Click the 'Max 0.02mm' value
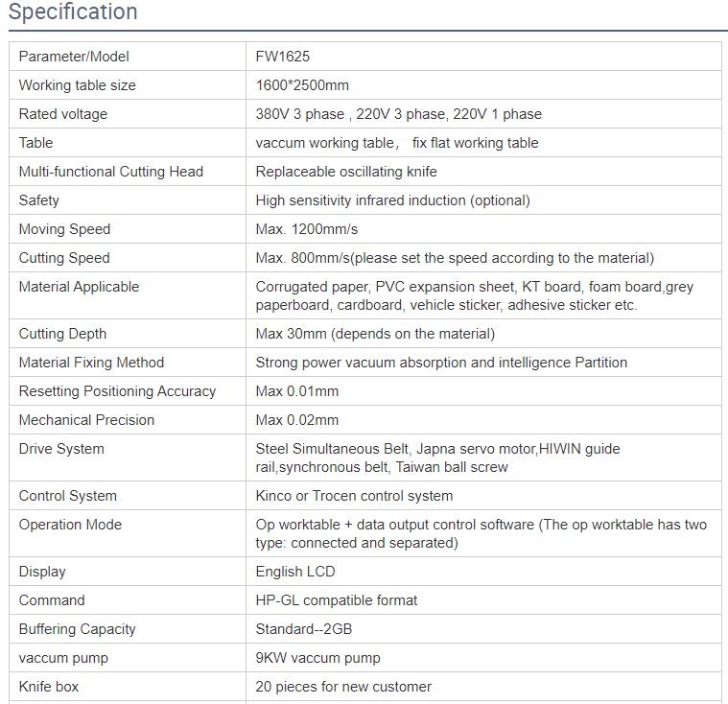 point(297,420)
